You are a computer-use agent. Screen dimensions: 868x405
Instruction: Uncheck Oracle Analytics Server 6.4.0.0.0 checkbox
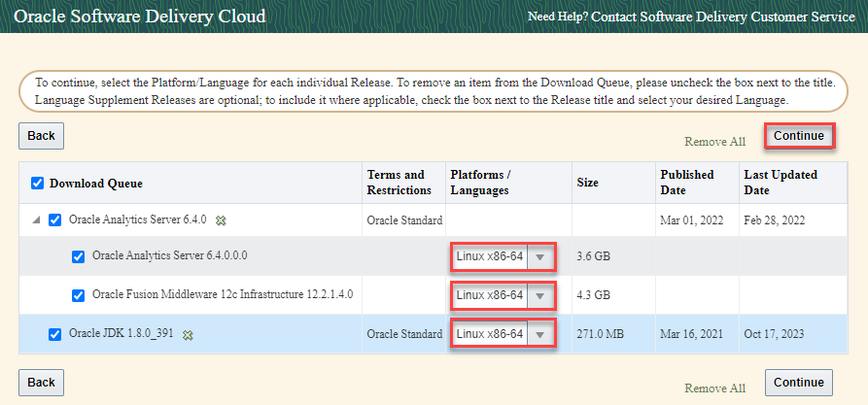point(78,257)
